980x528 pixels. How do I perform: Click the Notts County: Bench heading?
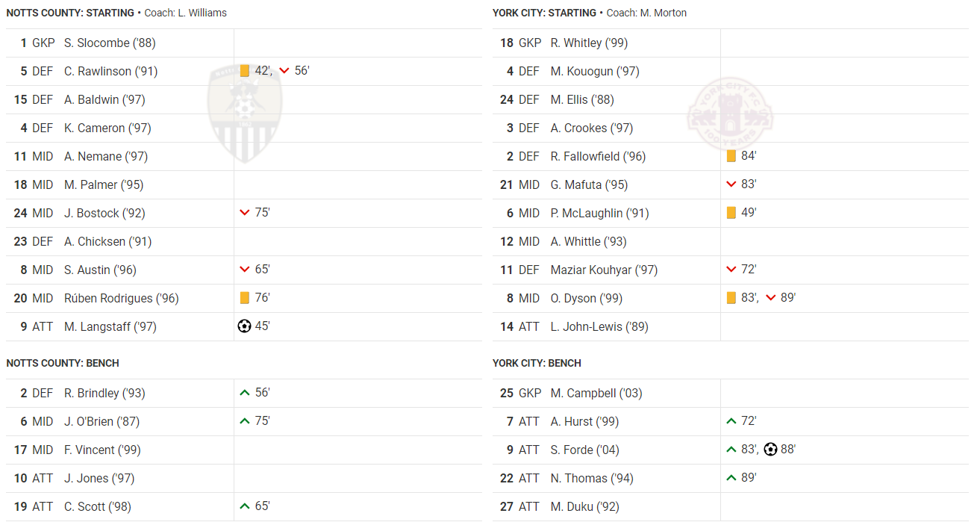[x=63, y=363]
